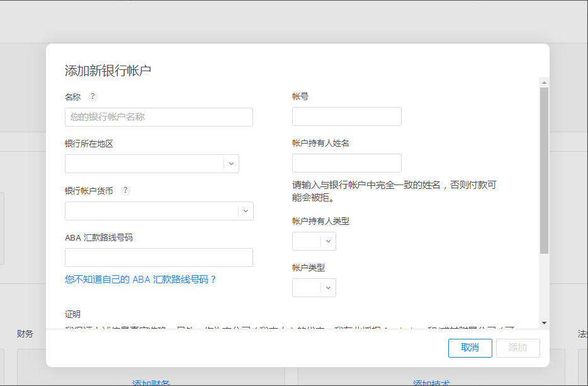Click the ABA 汇款路线号码 input field
Viewport: 588px width, 386px height.
159,258
